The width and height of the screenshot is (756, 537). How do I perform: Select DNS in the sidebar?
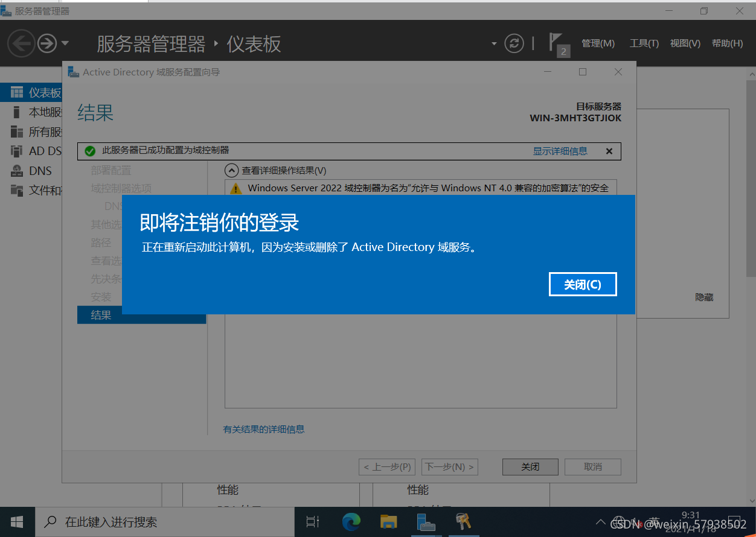tap(31, 171)
